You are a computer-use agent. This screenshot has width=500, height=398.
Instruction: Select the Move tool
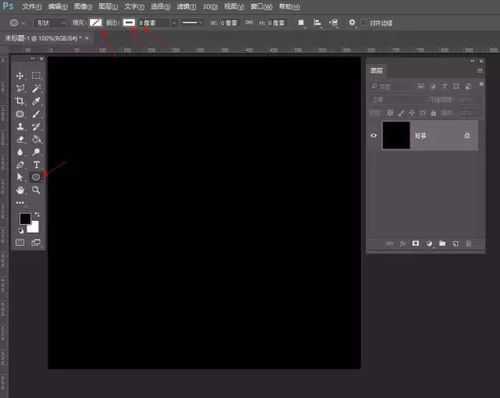click(20, 76)
